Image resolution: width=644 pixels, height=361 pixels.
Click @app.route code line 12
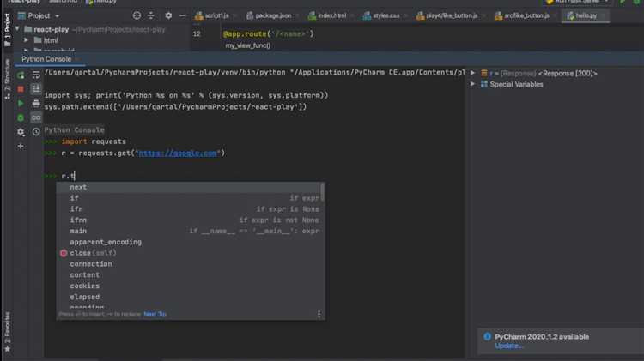point(268,34)
